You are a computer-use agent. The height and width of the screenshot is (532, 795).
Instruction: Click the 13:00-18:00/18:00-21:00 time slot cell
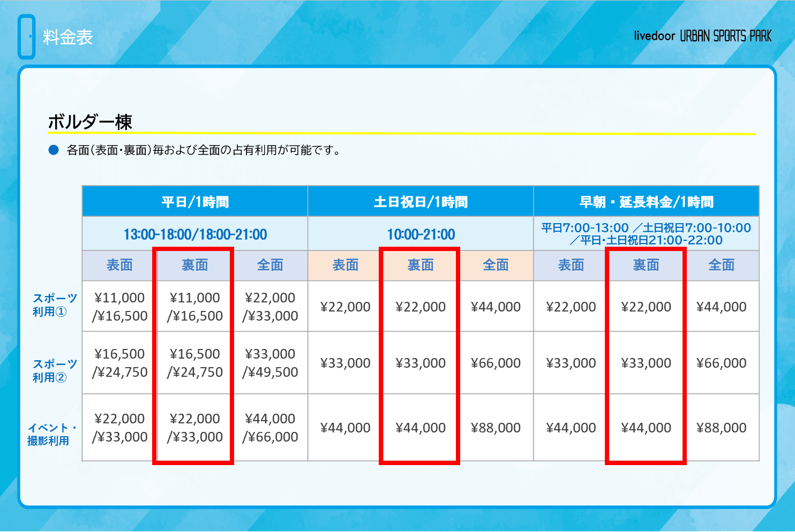pos(195,234)
